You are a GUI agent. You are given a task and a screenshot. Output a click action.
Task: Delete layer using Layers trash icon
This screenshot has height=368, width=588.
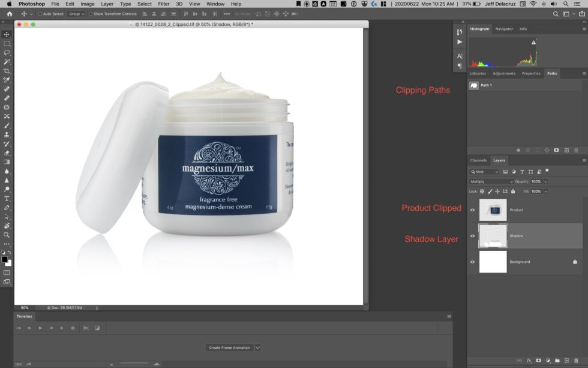pyautogui.click(x=576, y=361)
